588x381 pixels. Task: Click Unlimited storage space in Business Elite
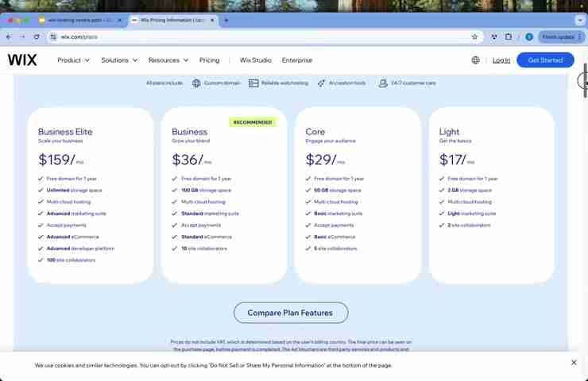click(74, 190)
